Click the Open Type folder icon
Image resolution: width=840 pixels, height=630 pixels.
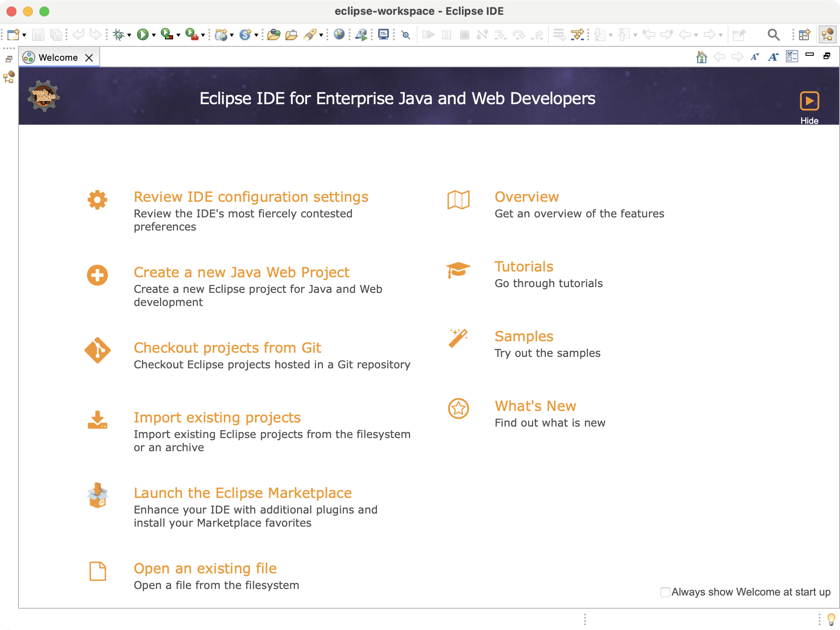tap(274, 34)
